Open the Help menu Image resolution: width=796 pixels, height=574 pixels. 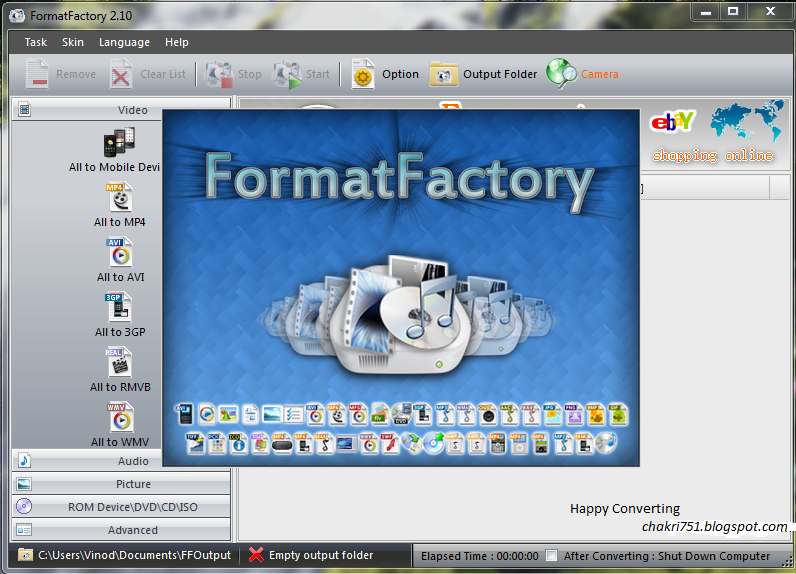(177, 42)
